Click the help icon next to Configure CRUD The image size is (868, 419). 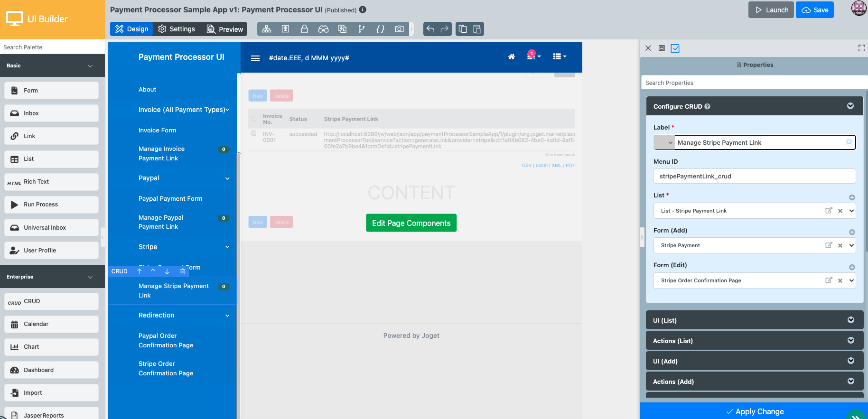coord(707,107)
